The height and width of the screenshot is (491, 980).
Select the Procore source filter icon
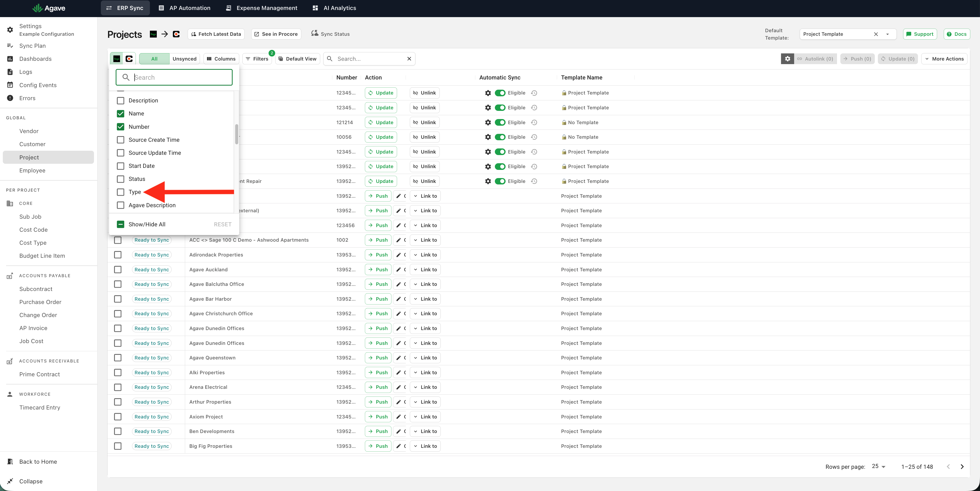129,59
